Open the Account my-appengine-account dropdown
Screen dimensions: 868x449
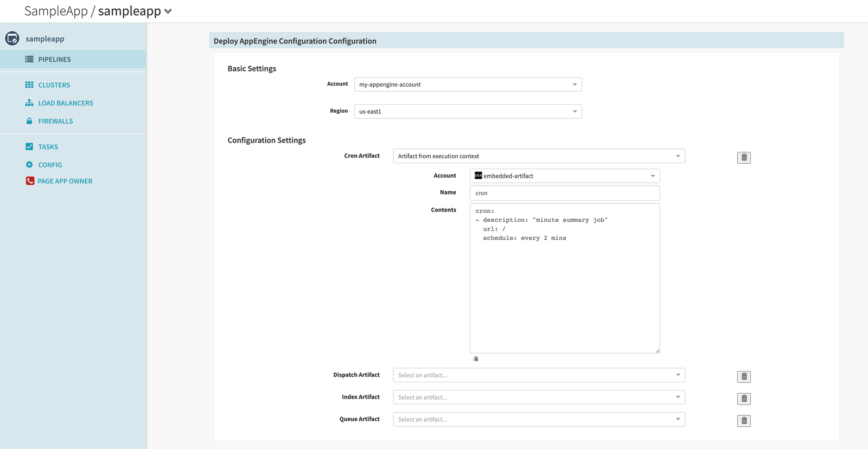(x=468, y=85)
